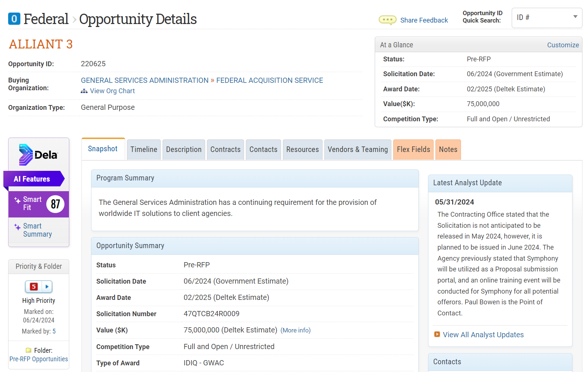Click the Dela logo in the sidebar

tap(39, 155)
